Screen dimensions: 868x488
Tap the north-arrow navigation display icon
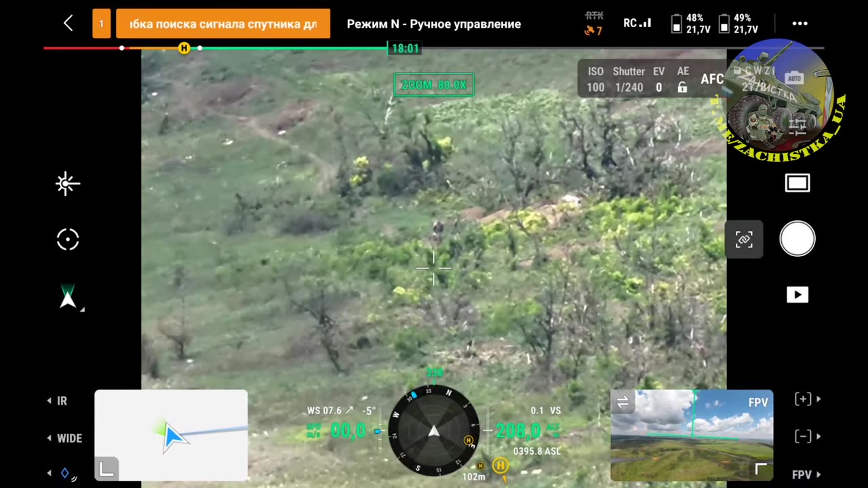point(68,297)
